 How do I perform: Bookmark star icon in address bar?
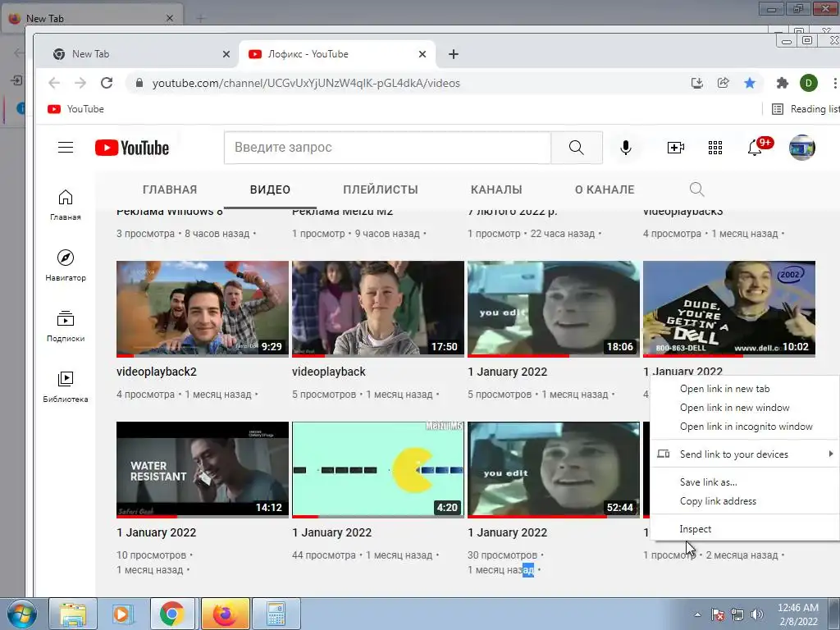coord(750,83)
